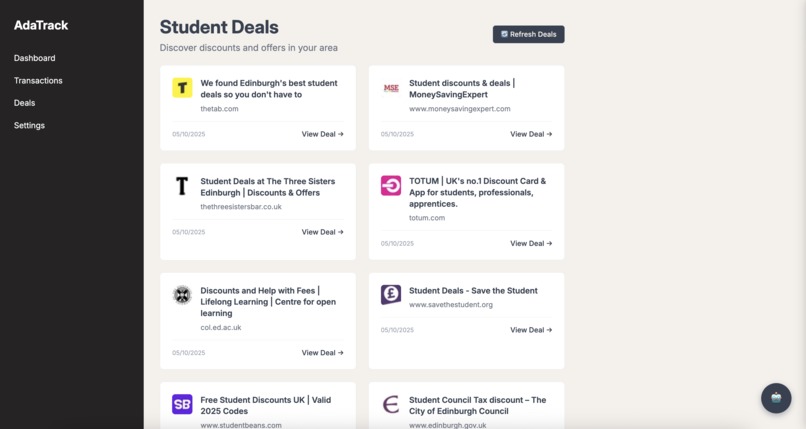Open the chatbot assistant floating icon
Screen dimensions: 806x429
coord(776,398)
